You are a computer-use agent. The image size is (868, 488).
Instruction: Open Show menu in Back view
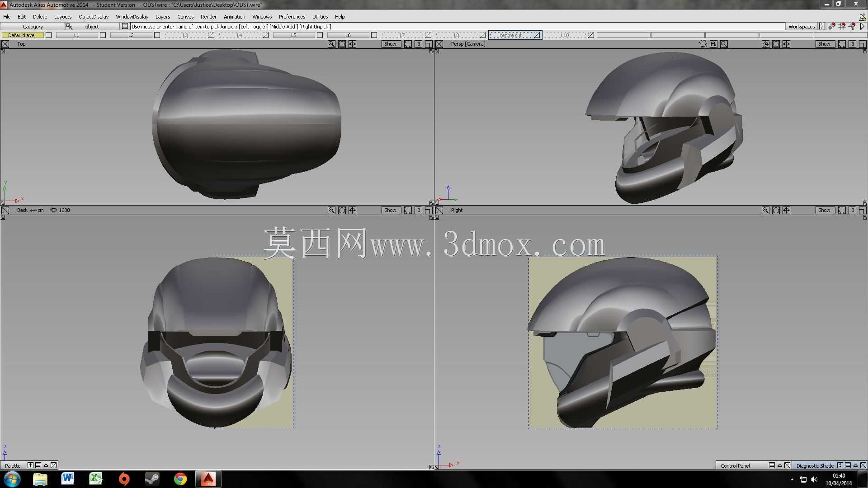(x=391, y=211)
